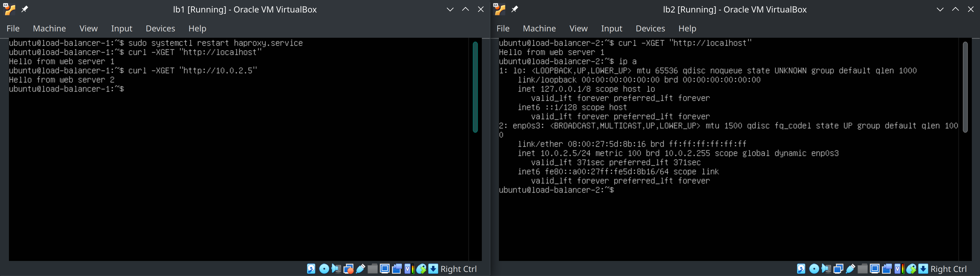Click the green vertical scrollbar in lb1 window
Screen dimensions: 980x276
[475, 87]
